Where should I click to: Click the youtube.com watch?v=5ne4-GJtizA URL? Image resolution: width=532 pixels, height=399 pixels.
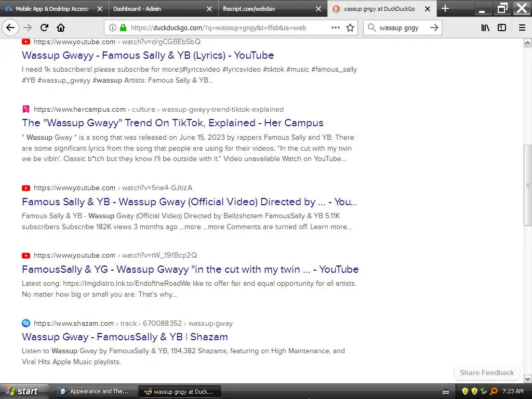pos(113,188)
